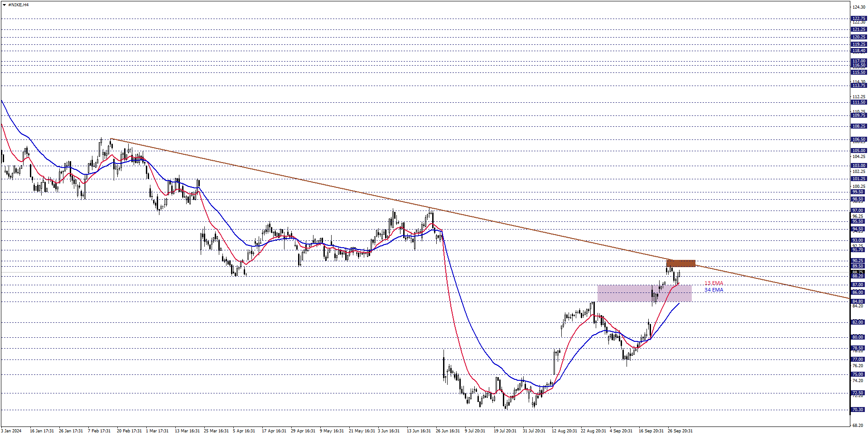Click the 26 Sep 20:31 time axis label
The height and width of the screenshot is (436, 868).
point(680,431)
